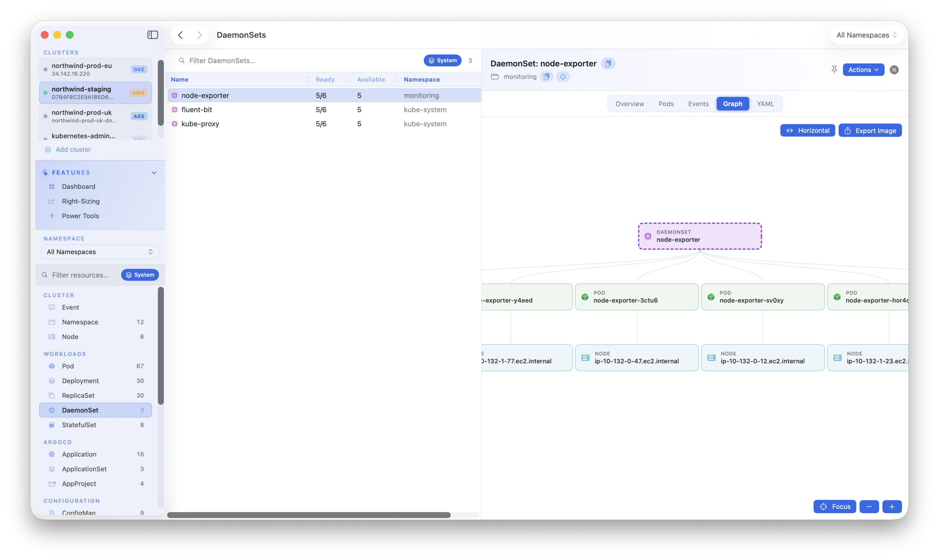Switch to the YAML tab
This screenshot has width=939, height=560.
(765, 104)
